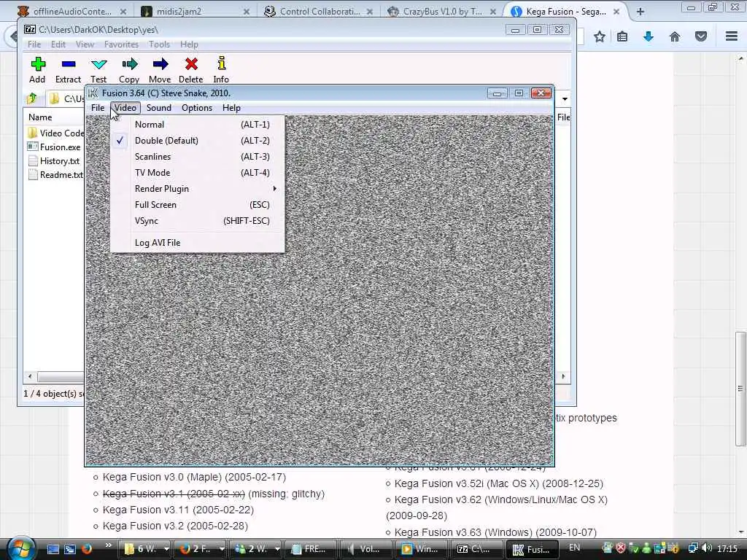Click the Add button in 7-Zip toolbar
The image size is (747, 560).
pos(38,69)
